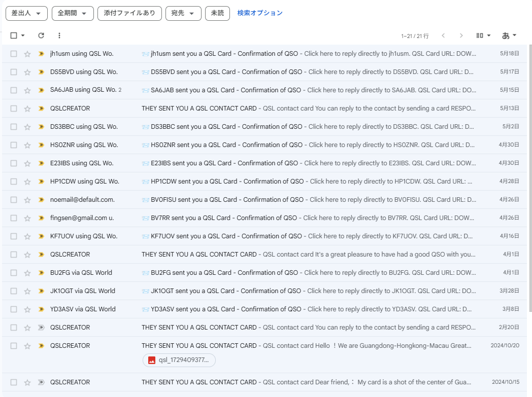Select the DS5BVD email checkbox
This screenshot has height=397, width=532.
click(14, 72)
